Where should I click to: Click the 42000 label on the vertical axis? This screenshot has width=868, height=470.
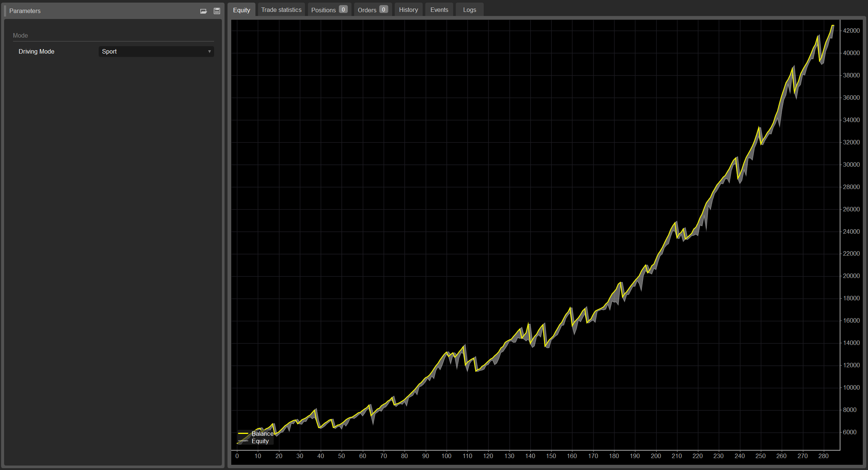[x=851, y=31]
